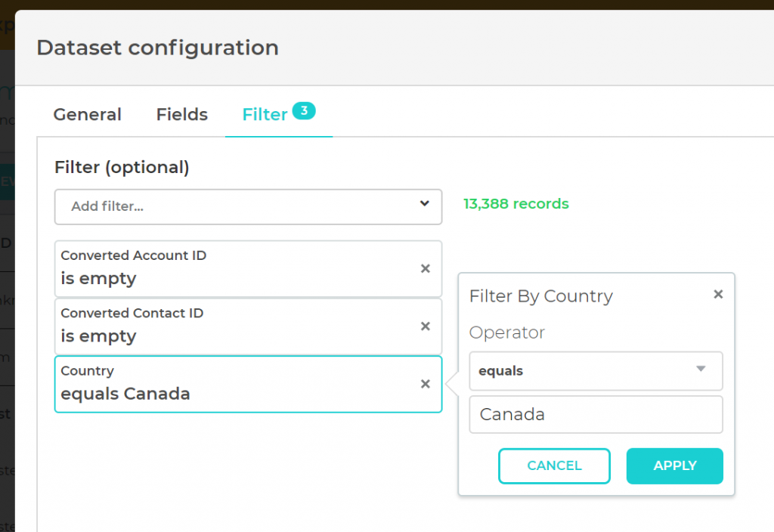Open the Fields tab
Image resolution: width=774 pixels, height=532 pixels.
click(181, 115)
